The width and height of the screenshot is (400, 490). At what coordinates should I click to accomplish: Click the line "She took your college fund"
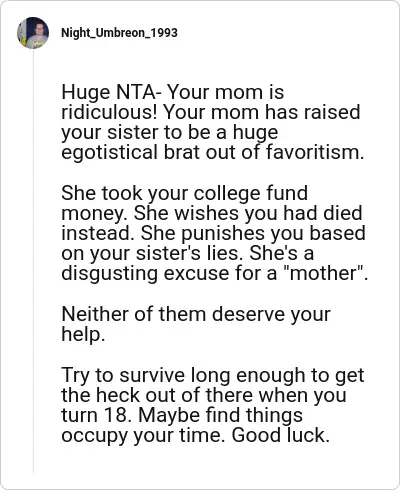(184, 193)
